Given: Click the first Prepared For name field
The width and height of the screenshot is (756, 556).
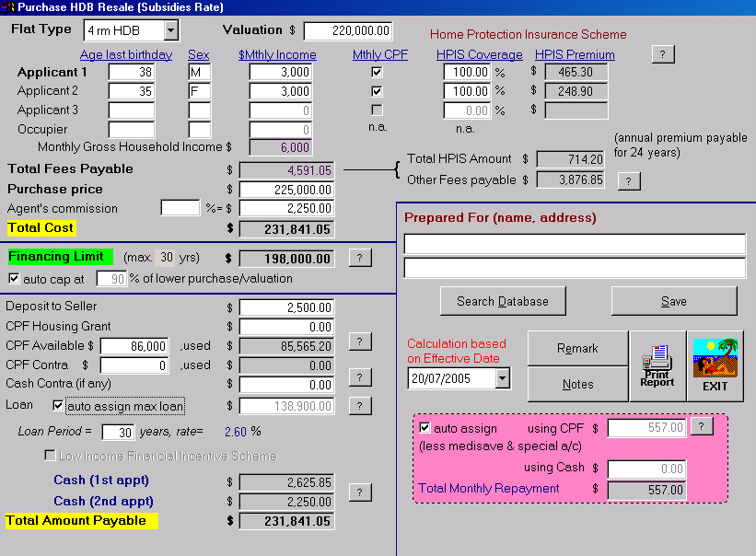Looking at the screenshot, I should [575, 244].
